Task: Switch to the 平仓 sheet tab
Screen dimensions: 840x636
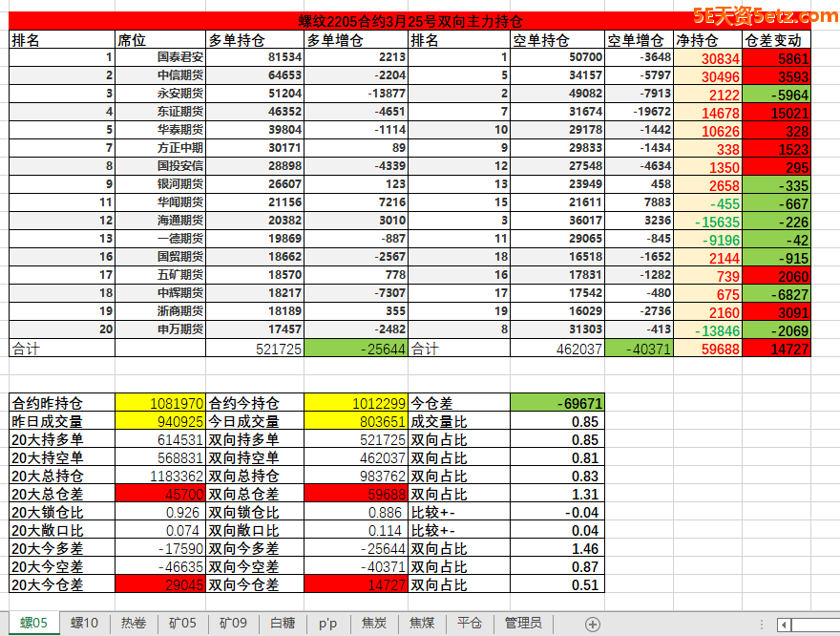Action: pos(470,624)
